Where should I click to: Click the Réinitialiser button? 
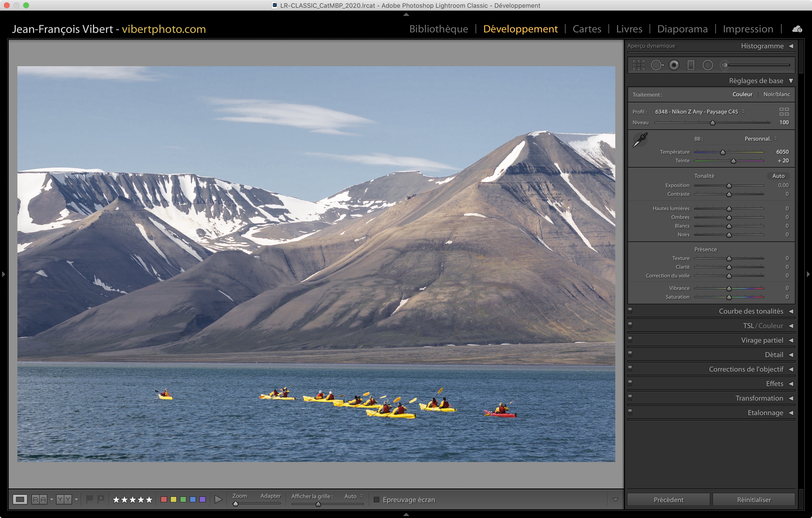click(x=754, y=499)
